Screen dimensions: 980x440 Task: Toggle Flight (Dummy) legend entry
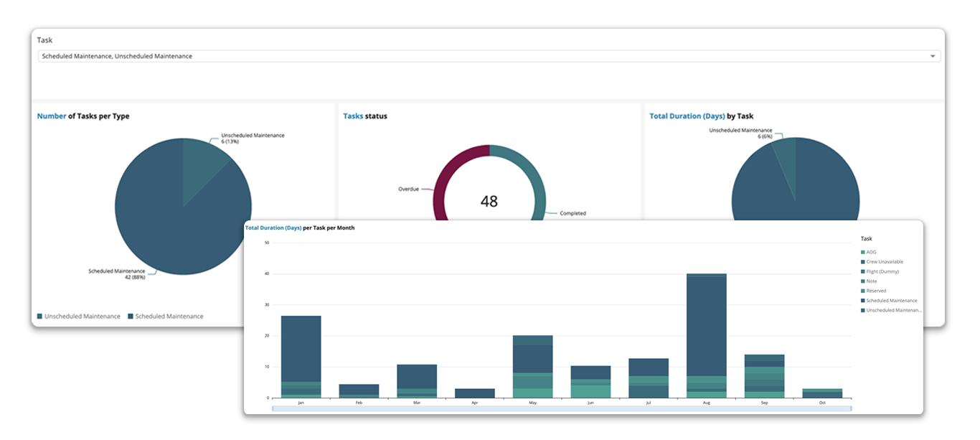pyautogui.click(x=880, y=271)
